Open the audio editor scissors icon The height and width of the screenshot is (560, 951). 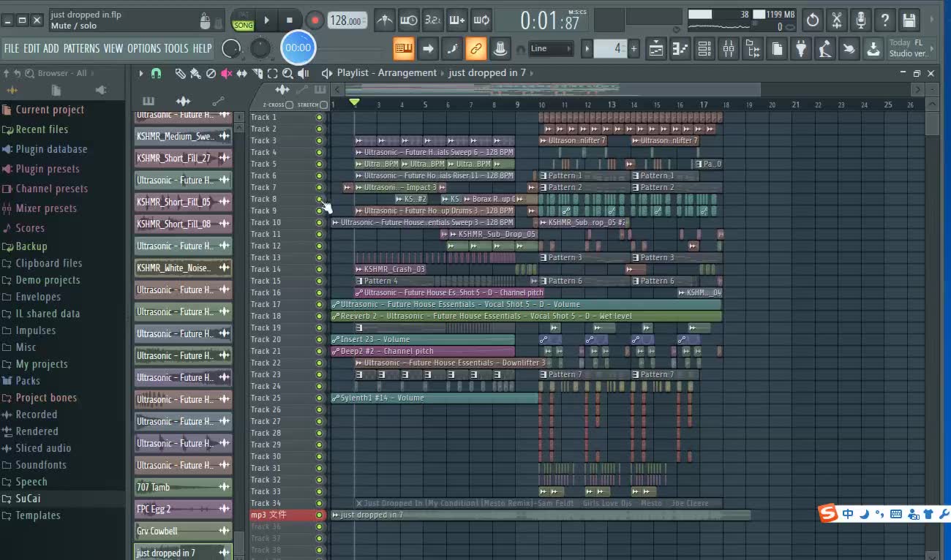point(837,20)
